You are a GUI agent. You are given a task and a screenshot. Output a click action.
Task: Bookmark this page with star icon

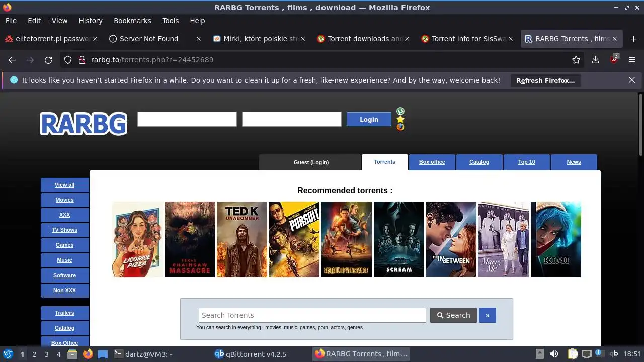click(576, 60)
